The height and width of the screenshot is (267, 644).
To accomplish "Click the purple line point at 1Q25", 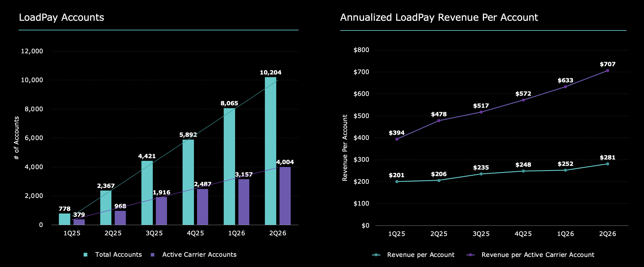I will pos(397,139).
